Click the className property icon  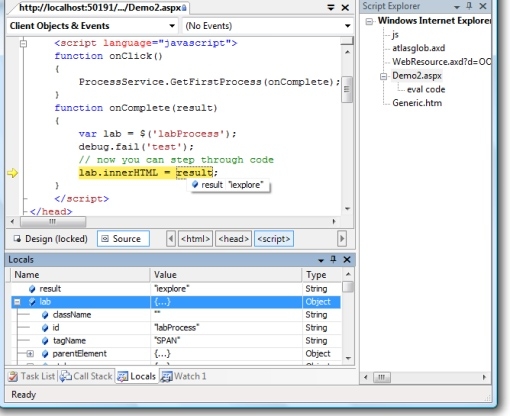point(45,315)
